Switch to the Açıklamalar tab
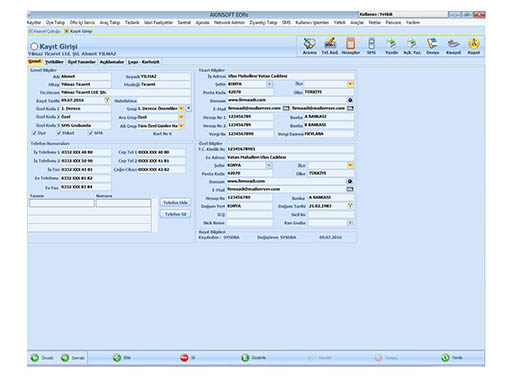Screen dimensions: 510x380 point(112,62)
